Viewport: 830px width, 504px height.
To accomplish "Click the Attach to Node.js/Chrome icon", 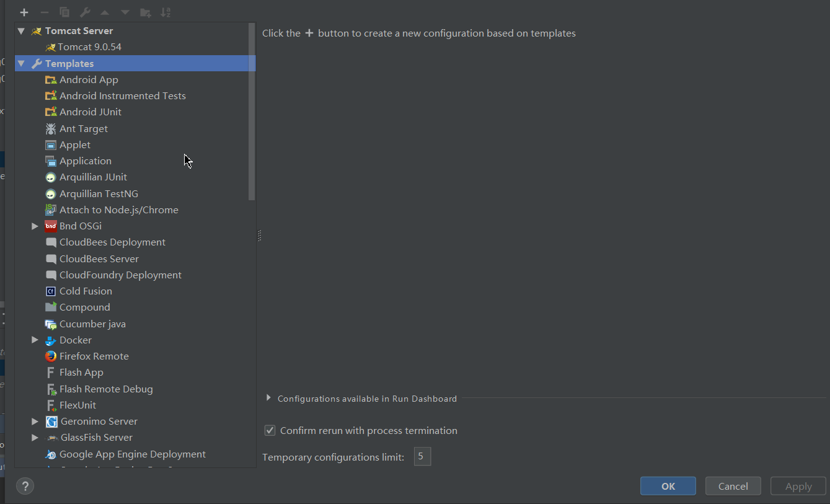I will tap(51, 210).
